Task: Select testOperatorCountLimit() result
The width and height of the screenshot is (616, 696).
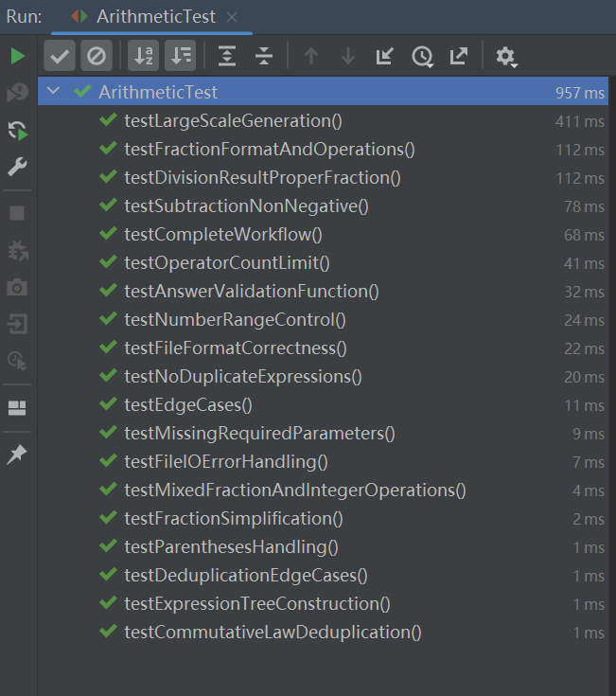Action: click(x=323, y=263)
